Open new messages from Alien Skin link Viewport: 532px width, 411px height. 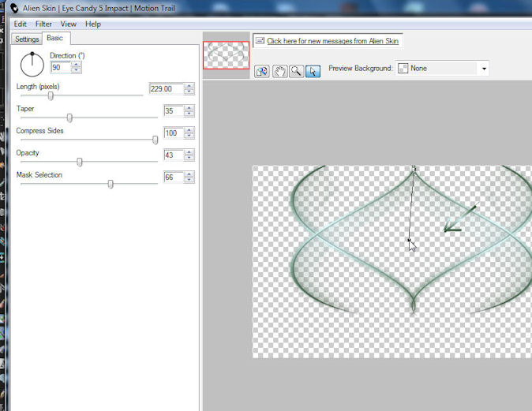pyautogui.click(x=332, y=41)
